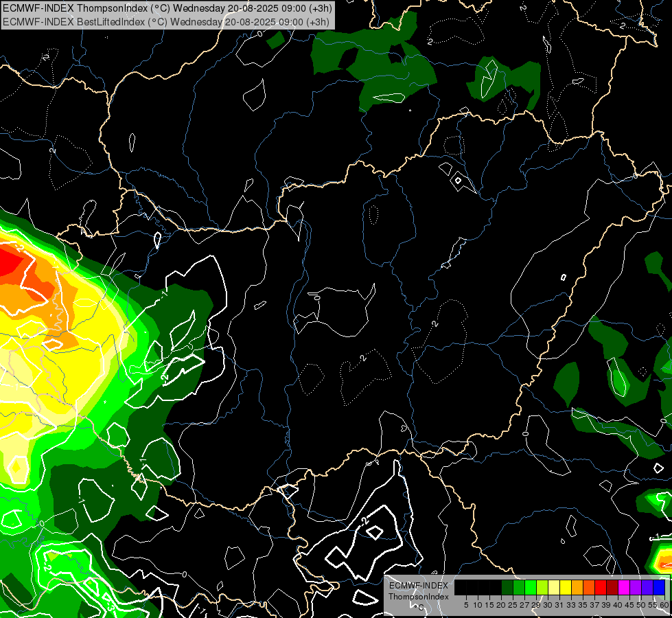
Task: Click the legend scale value 27
Action: coord(524,605)
